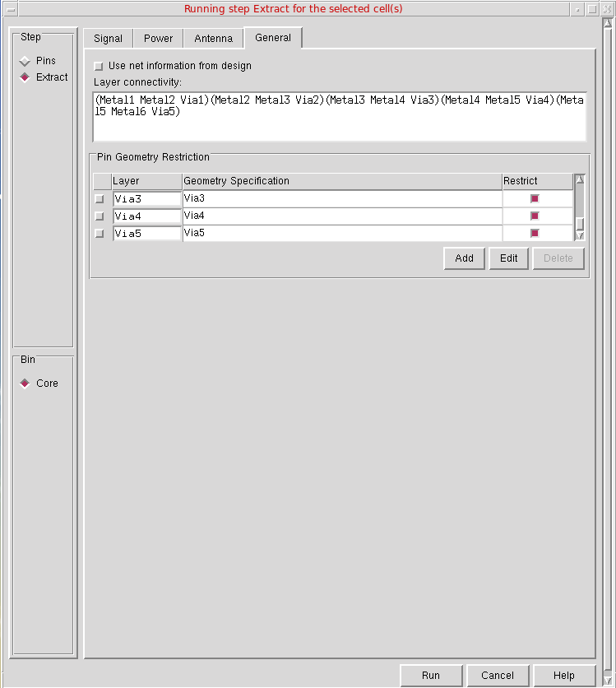616x688 pixels.
Task: Select the Pins step radio button
Action: pyautogui.click(x=25, y=61)
